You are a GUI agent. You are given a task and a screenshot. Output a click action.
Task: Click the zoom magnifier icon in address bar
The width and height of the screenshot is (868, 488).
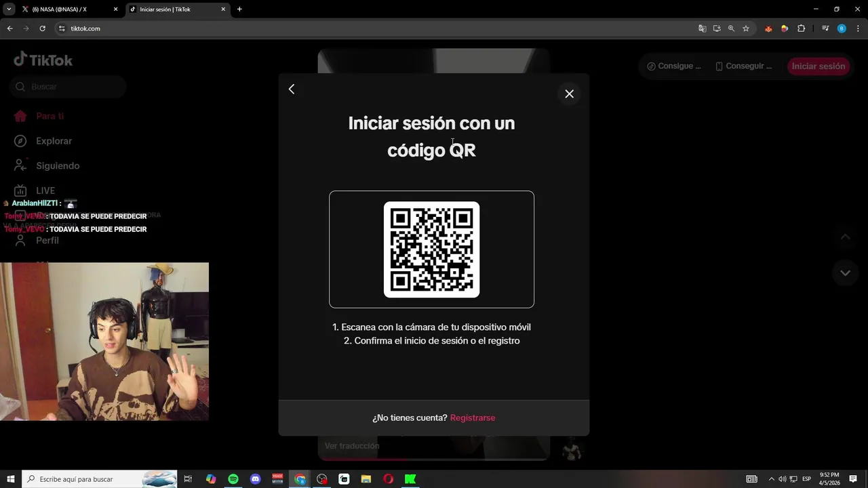pyautogui.click(x=731, y=28)
